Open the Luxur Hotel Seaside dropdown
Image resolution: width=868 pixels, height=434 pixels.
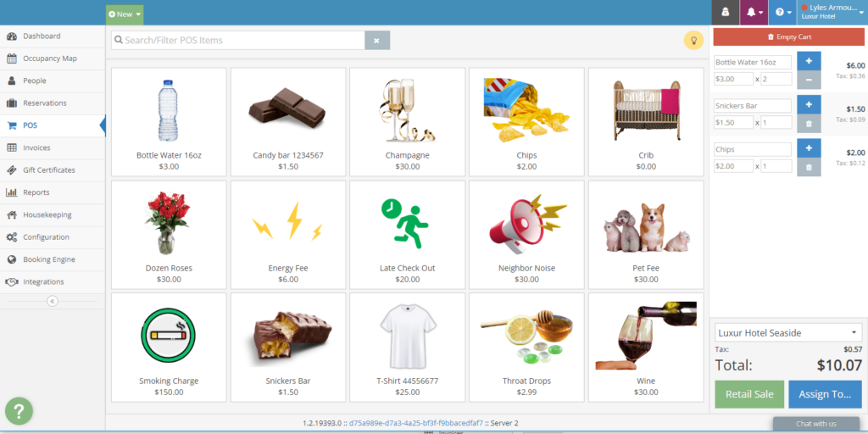click(788, 333)
